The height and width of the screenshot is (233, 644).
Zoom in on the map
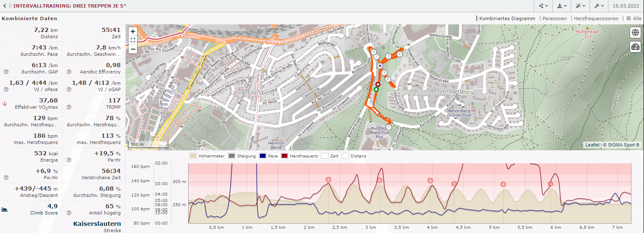(133, 31)
